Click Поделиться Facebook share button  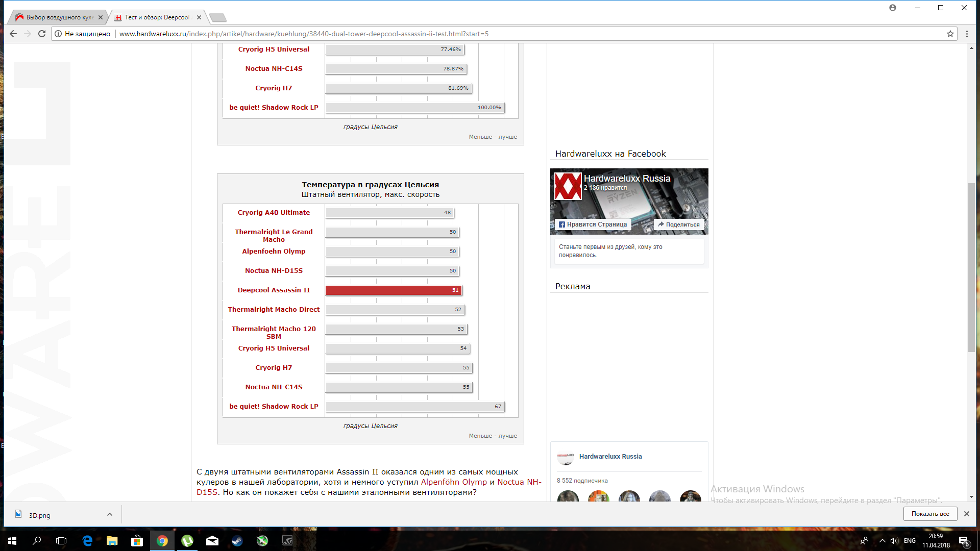click(x=678, y=224)
